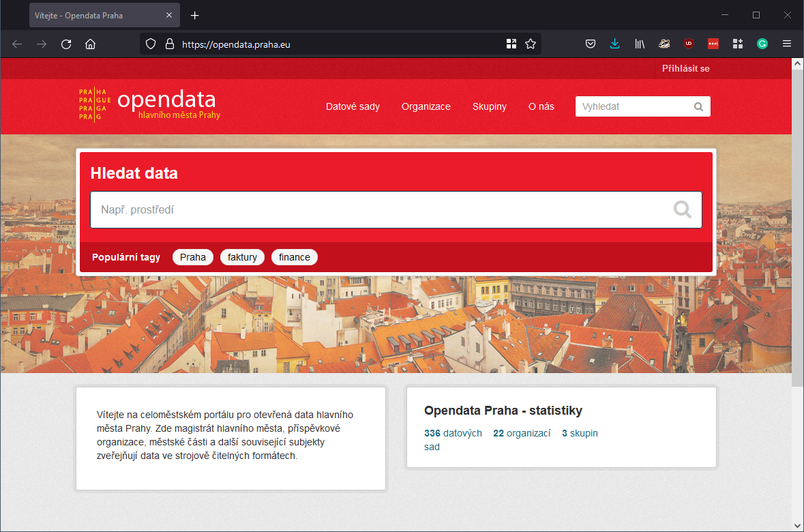Toggle the bookmark star for this page
The image size is (804, 532).
(x=531, y=44)
